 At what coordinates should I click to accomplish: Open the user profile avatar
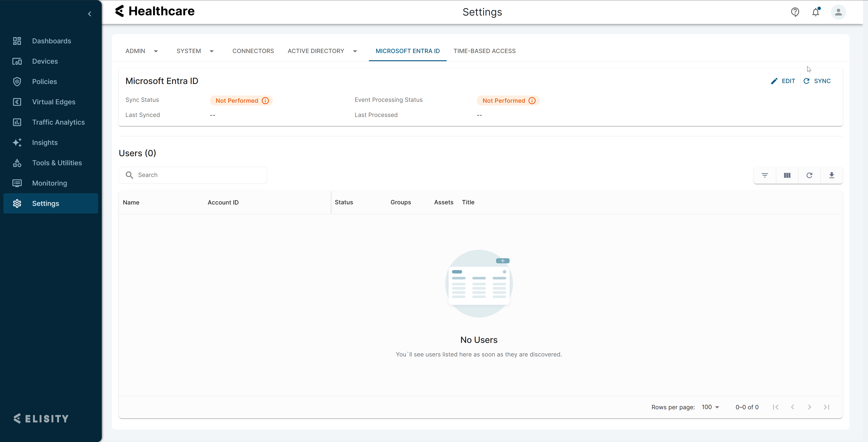point(838,12)
